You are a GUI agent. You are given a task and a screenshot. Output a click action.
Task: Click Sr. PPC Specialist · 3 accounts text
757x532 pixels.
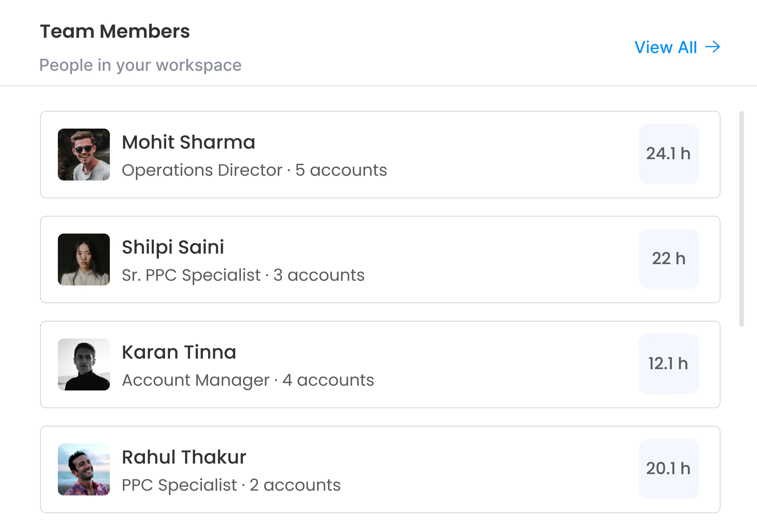pyautogui.click(x=243, y=275)
